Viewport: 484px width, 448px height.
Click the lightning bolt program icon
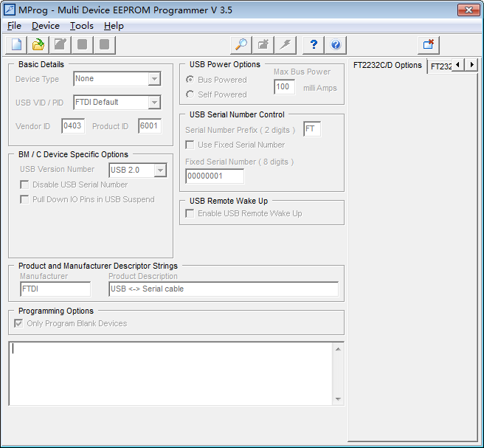[x=285, y=45]
